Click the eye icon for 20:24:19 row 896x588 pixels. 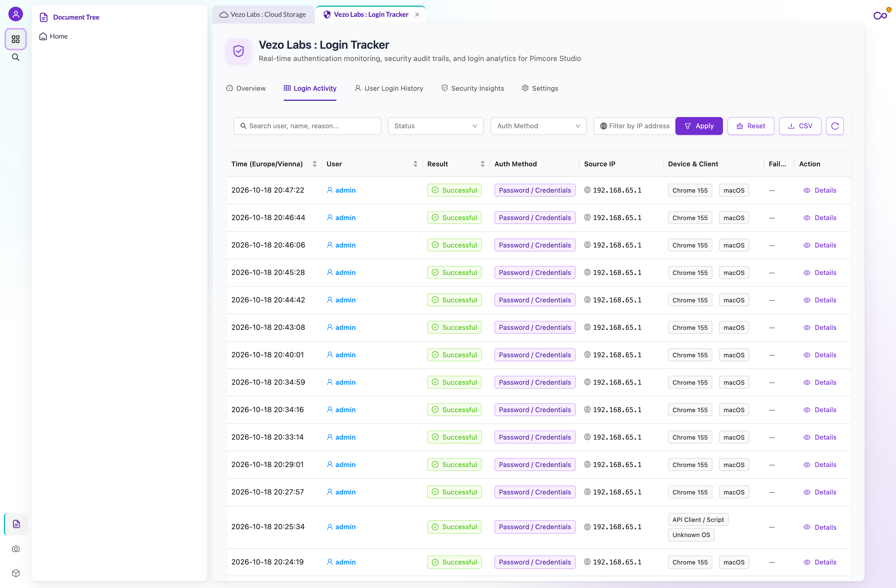807,562
